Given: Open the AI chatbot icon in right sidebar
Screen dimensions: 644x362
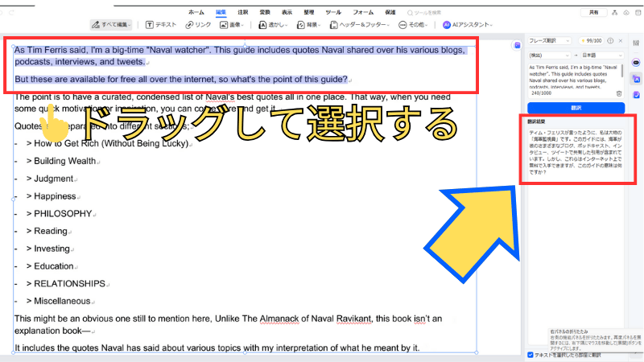Looking at the screenshot, I should (636, 63).
